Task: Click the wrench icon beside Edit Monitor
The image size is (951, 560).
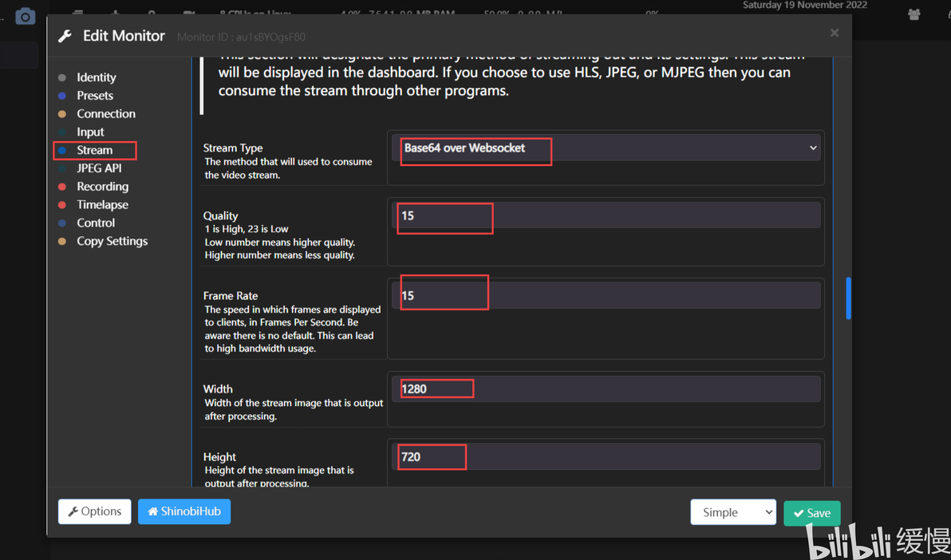Action: coord(65,36)
